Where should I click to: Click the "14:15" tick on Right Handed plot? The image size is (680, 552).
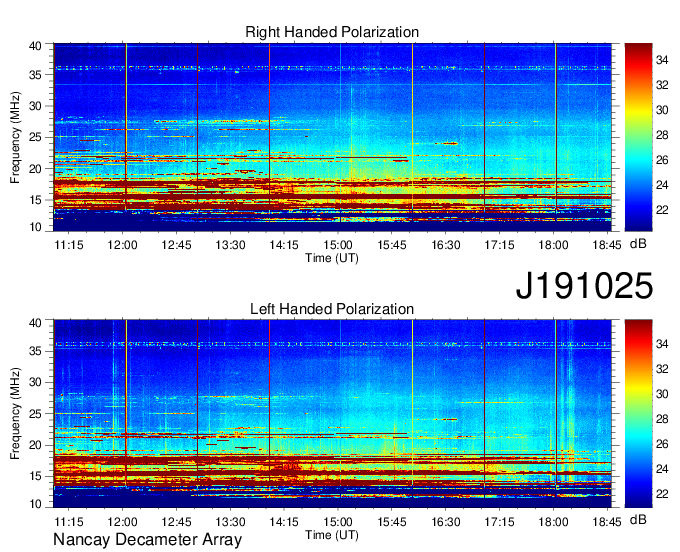pos(284,245)
